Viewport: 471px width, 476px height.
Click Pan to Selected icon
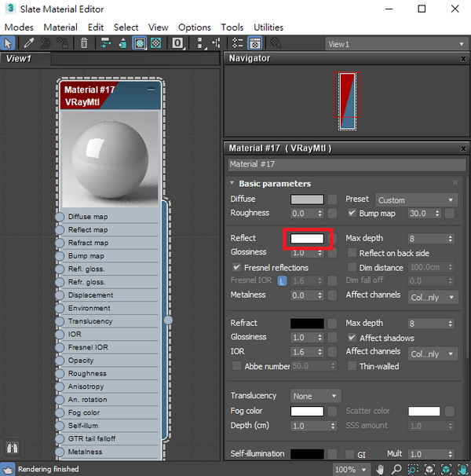tap(462, 469)
